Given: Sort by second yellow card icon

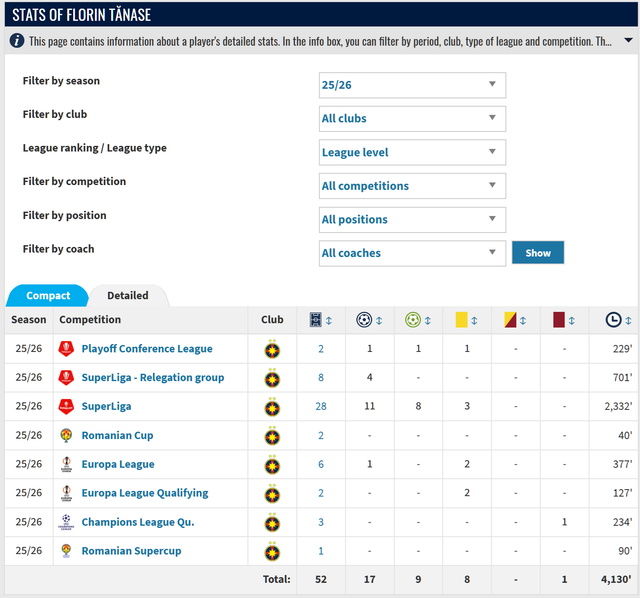Looking at the screenshot, I should coord(510,320).
